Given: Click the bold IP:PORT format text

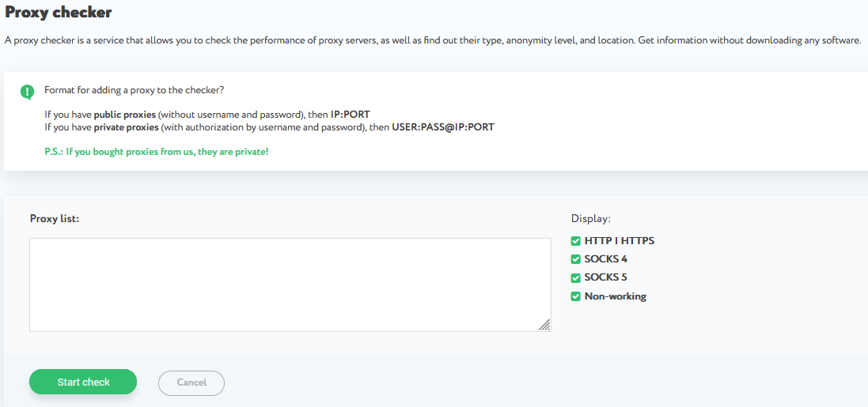Looking at the screenshot, I should tap(350, 115).
